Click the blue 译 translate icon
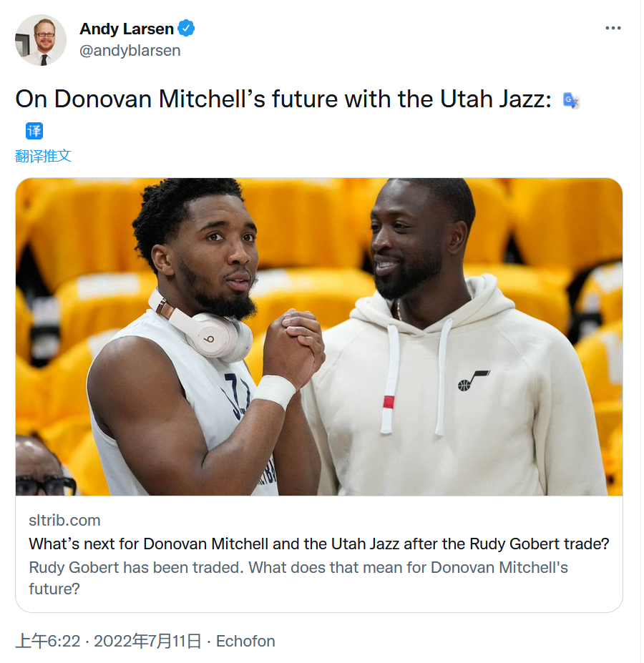The width and height of the screenshot is (644, 663). 34,131
